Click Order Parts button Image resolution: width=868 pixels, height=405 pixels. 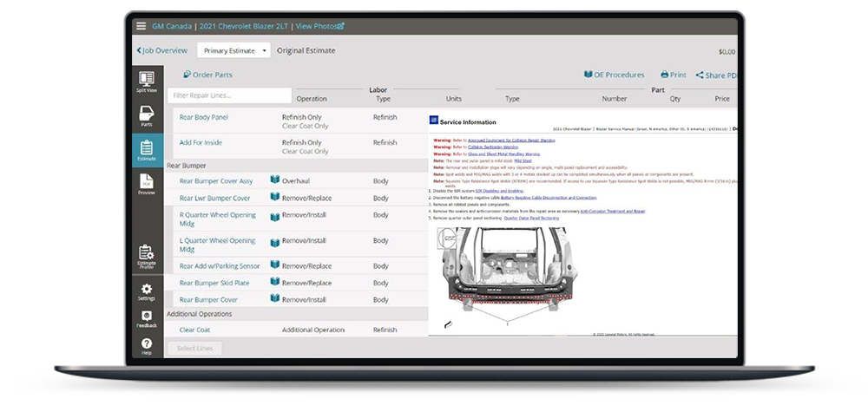point(207,75)
